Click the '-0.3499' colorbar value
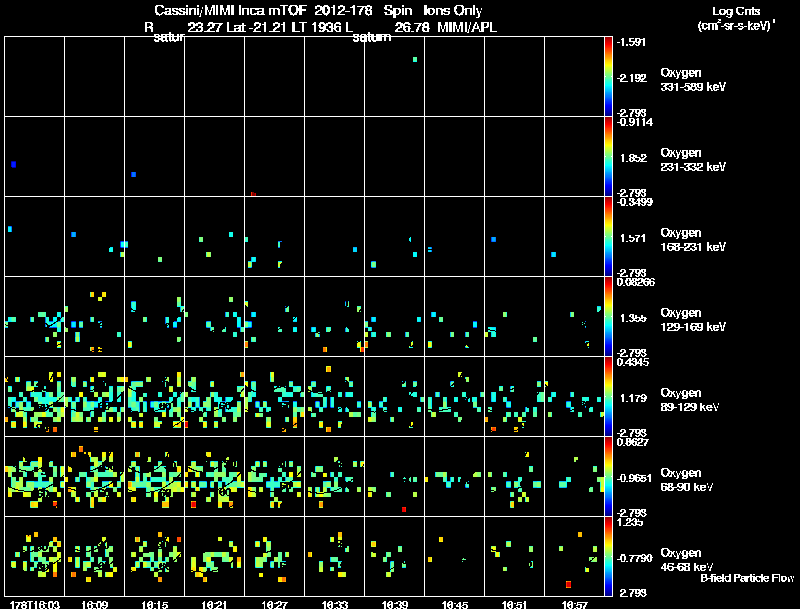The image size is (800, 609). 635,202
